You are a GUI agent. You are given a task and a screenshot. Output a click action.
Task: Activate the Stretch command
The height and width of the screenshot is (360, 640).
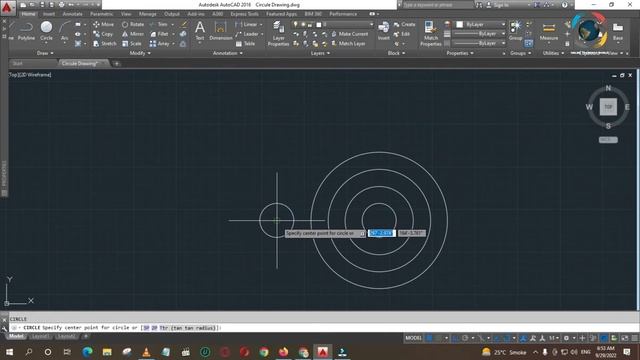pos(104,44)
